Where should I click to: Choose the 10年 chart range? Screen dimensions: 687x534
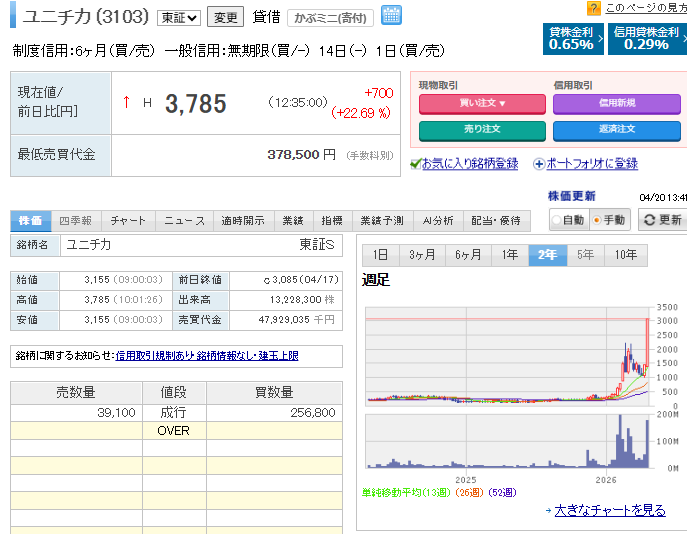[x=626, y=255]
